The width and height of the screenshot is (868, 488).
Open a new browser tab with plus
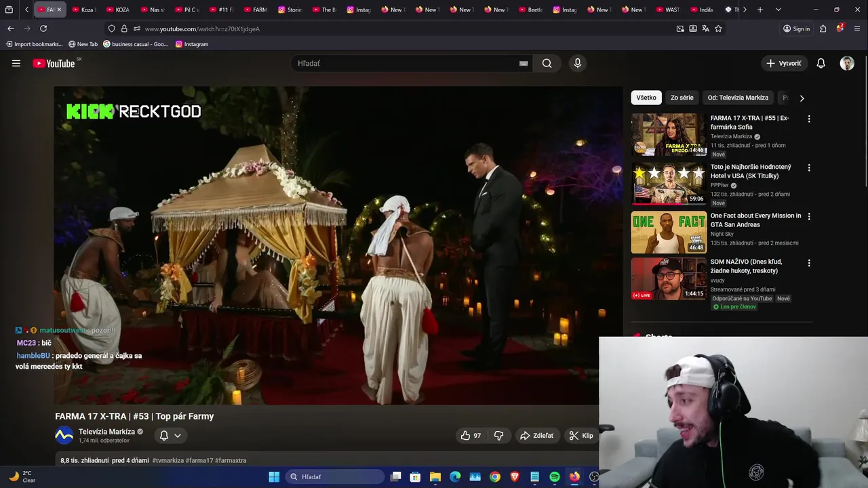tap(759, 9)
